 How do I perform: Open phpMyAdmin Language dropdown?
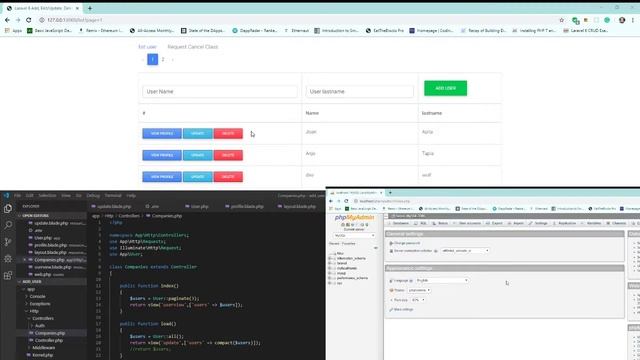click(x=442, y=280)
